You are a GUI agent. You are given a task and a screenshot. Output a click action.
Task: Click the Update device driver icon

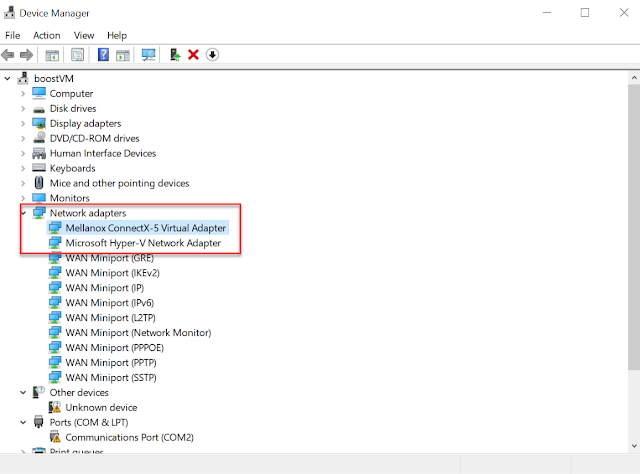(x=175, y=55)
